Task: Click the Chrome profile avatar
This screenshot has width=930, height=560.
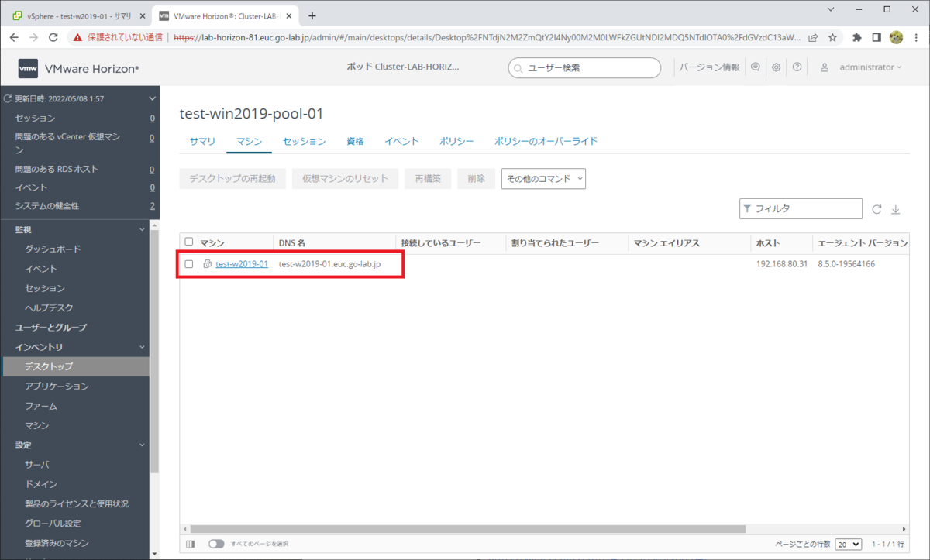Action: [x=896, y=37]
